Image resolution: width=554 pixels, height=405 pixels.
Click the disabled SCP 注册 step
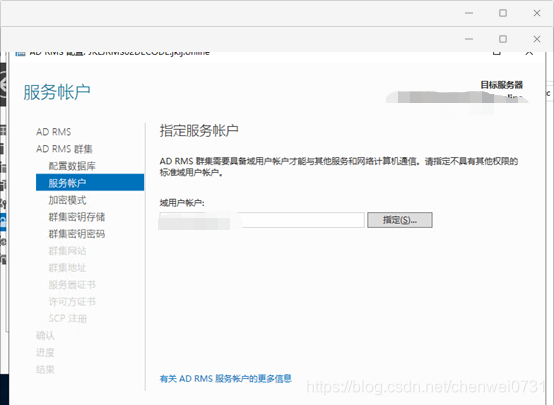click(x=67, y=318)
